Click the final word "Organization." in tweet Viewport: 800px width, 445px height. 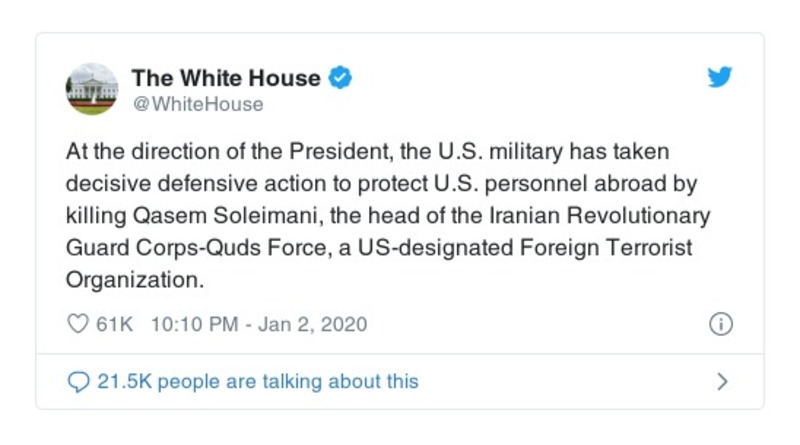coord(134,280)
